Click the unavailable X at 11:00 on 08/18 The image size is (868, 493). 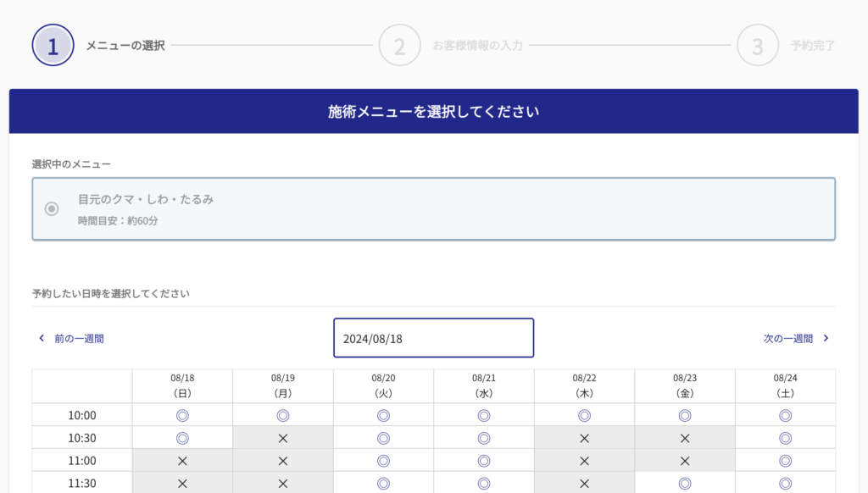click(x=182, y=461)
